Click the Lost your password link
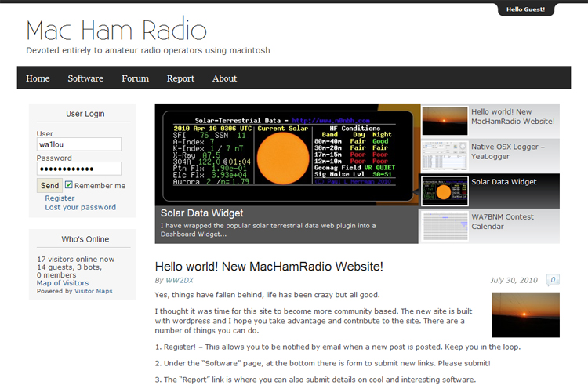This screenshot has height=389, width=588. pos(80,208)
